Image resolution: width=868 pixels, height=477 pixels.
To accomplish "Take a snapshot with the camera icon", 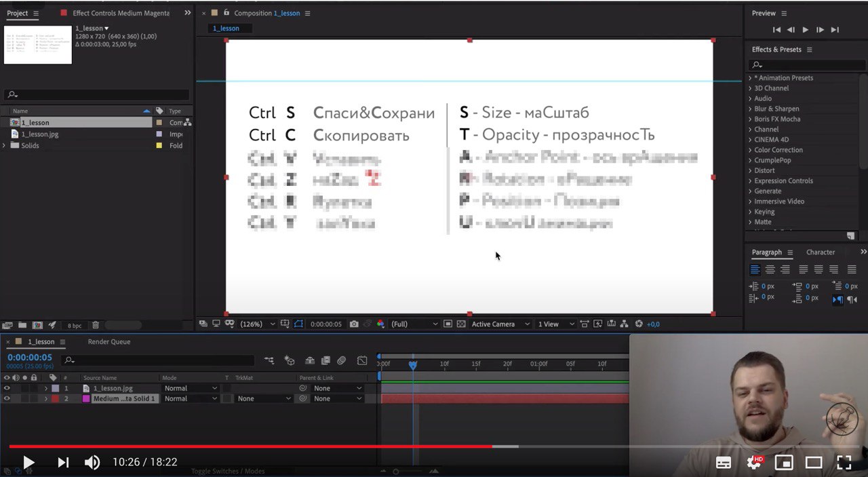I will 354,324.
